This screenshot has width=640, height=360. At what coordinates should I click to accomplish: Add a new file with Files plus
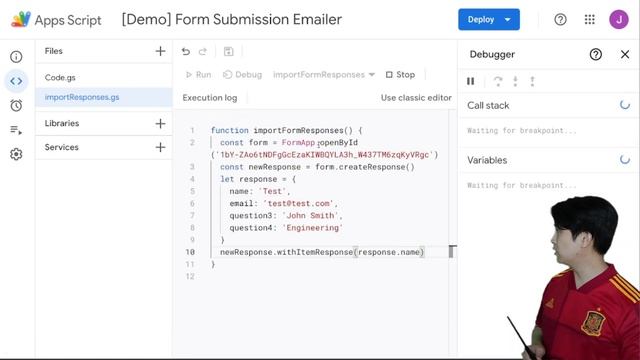point(160,51)
